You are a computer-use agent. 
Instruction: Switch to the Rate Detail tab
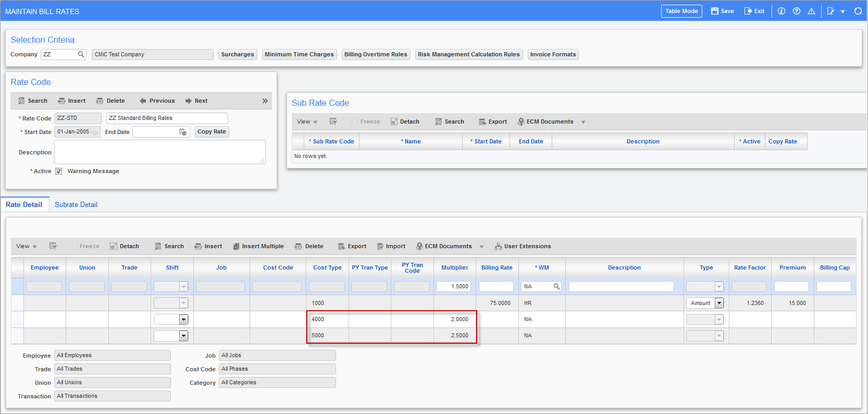24,204
